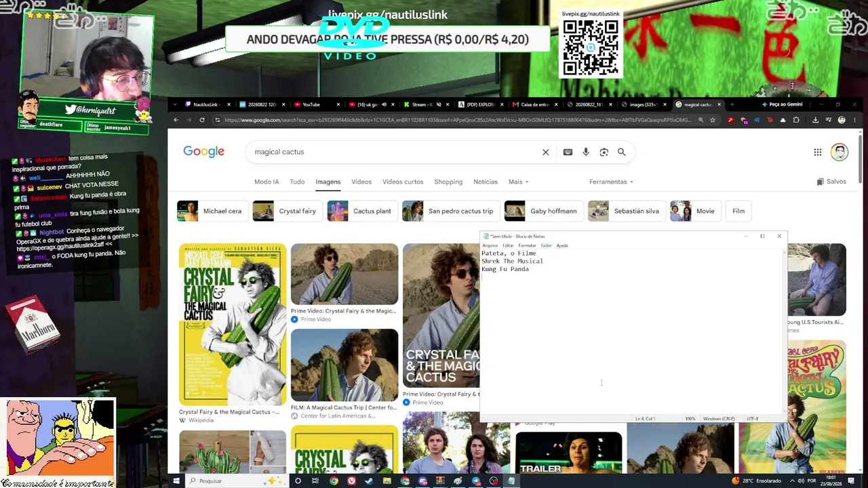The width and height of the screenshot is (868, 488).
Task: Open the TRAILER video thumbnail
Action: coord(569,453)
